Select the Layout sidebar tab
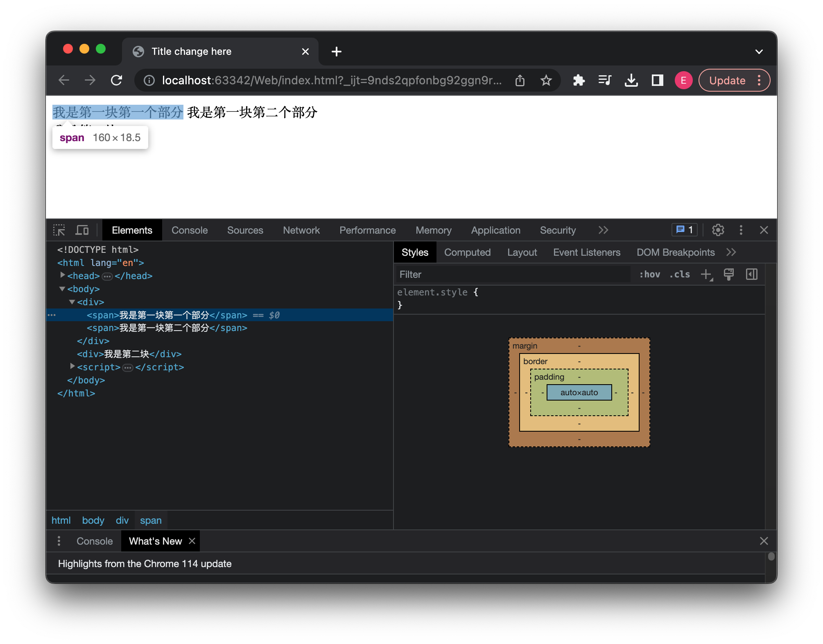The width and height of the screenshot is (823, 644). click(522, 252)
